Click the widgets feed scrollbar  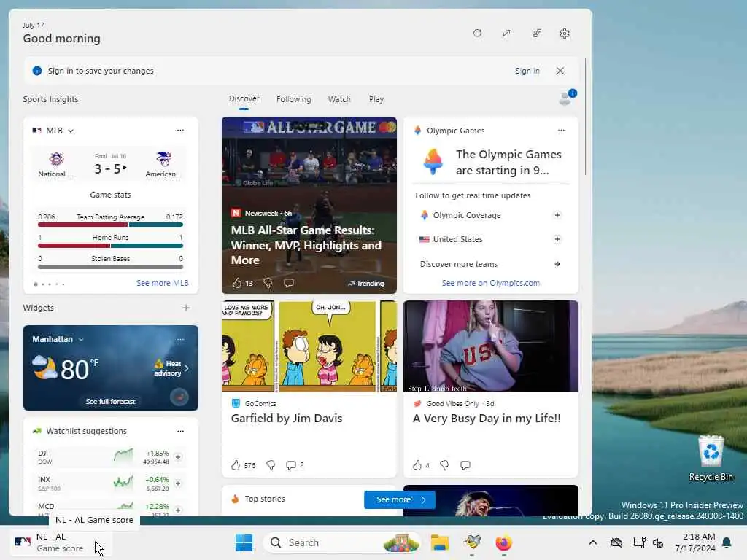[x=585, y=117]
